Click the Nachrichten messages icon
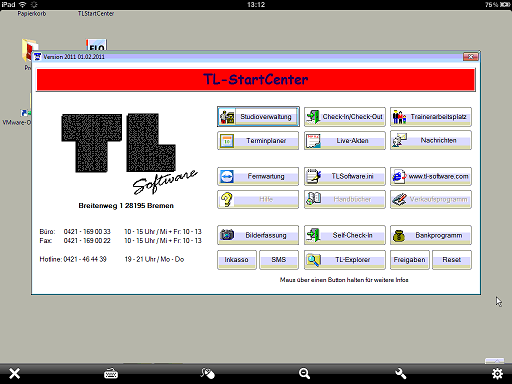 pos(399,140)
